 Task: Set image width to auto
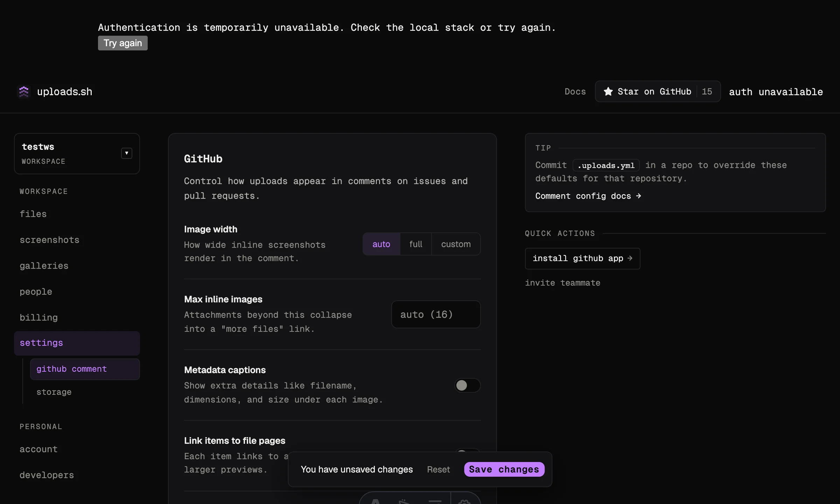[x=381, y=244]
